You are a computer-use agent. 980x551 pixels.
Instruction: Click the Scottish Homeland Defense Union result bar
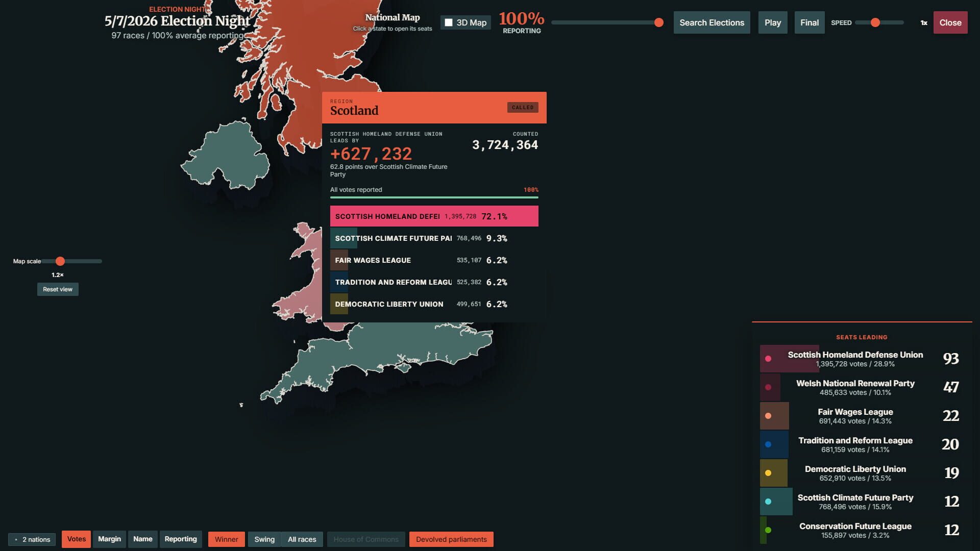[434, 216]
